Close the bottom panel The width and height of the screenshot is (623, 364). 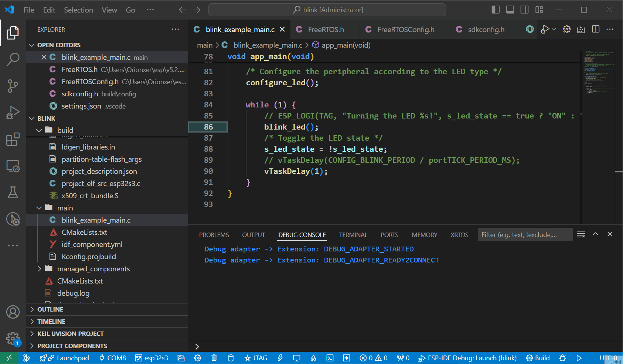(x=610, y=234)
